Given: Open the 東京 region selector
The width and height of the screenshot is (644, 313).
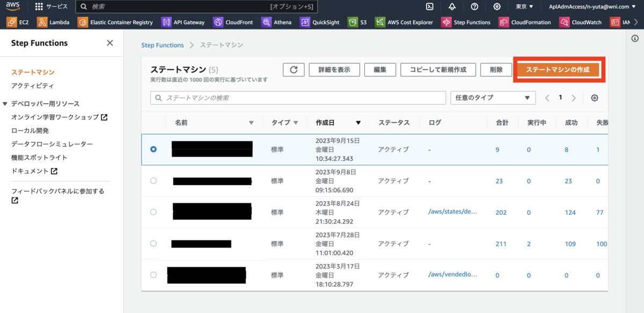Looking at the screenshot, I should coord(524,6).
